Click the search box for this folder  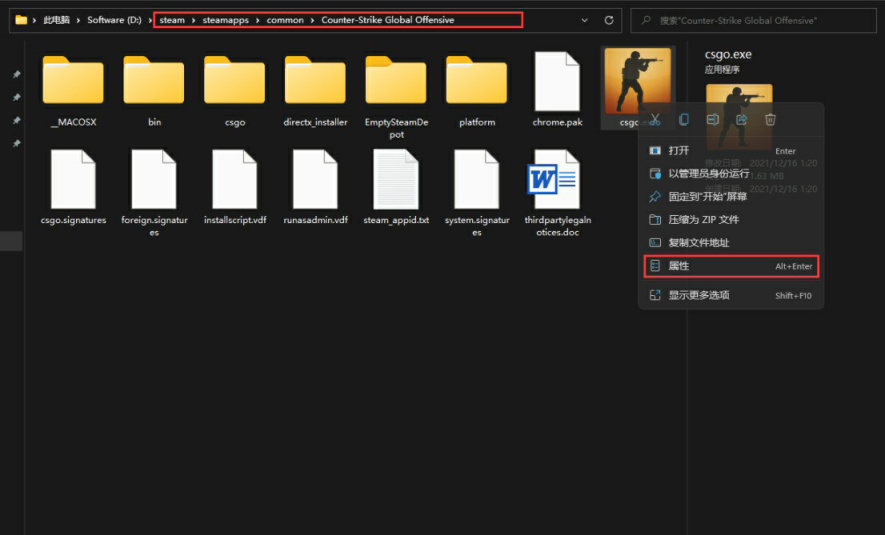[753, 21]
